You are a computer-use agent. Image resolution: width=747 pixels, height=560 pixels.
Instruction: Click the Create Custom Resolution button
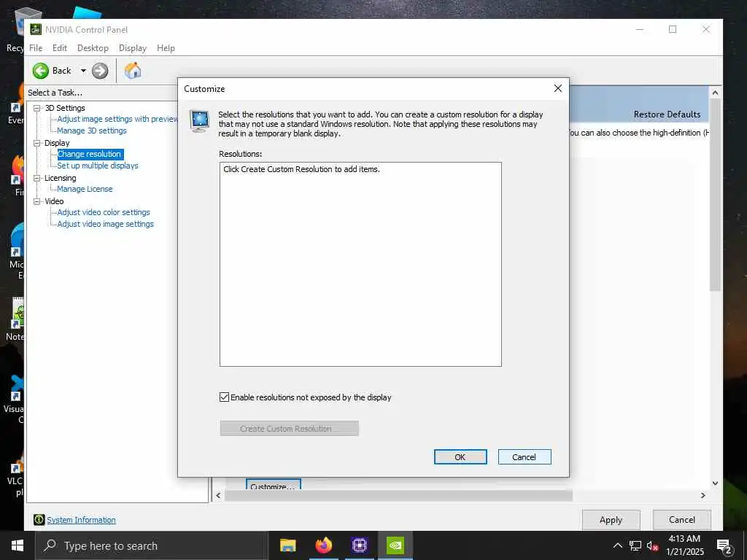click(289, 429)
